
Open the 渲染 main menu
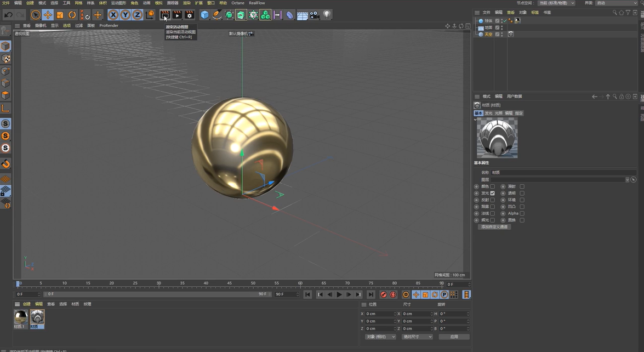coord(186,3)
